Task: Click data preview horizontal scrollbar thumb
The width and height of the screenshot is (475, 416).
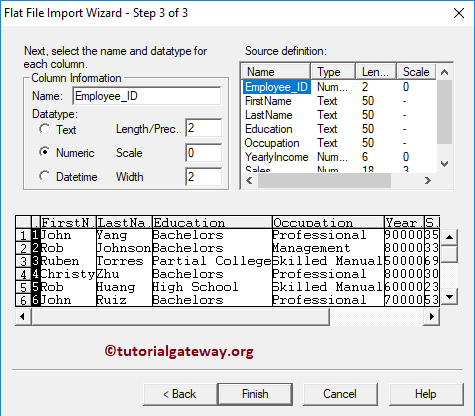Action: point(181,316)
